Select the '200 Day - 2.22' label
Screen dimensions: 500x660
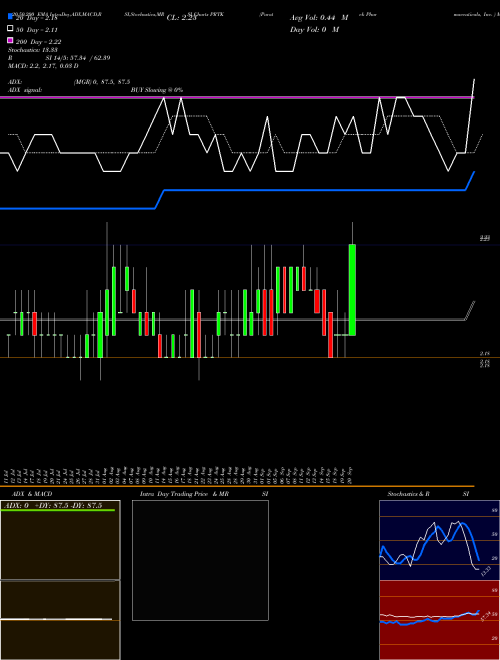(39, 42)
